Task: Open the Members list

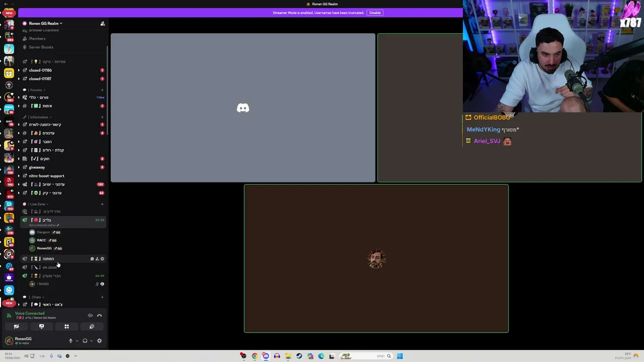Action: point(37,39)
